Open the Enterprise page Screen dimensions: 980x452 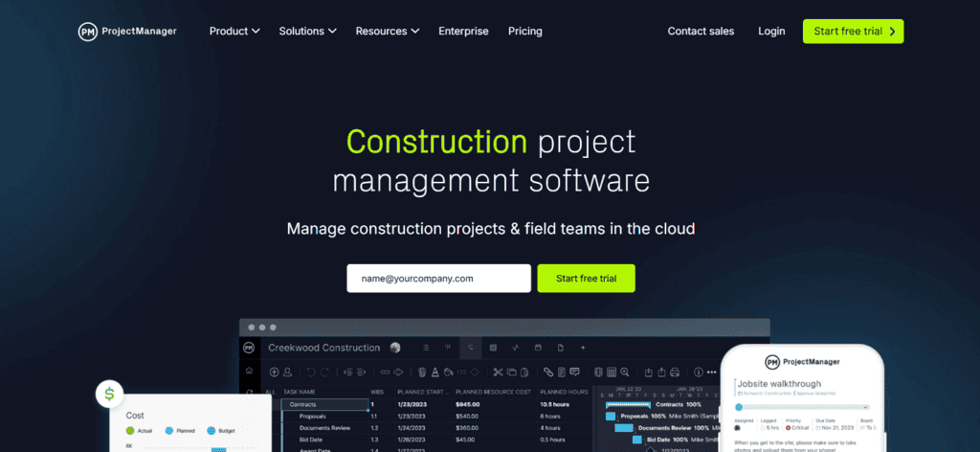tap(463, 32)
